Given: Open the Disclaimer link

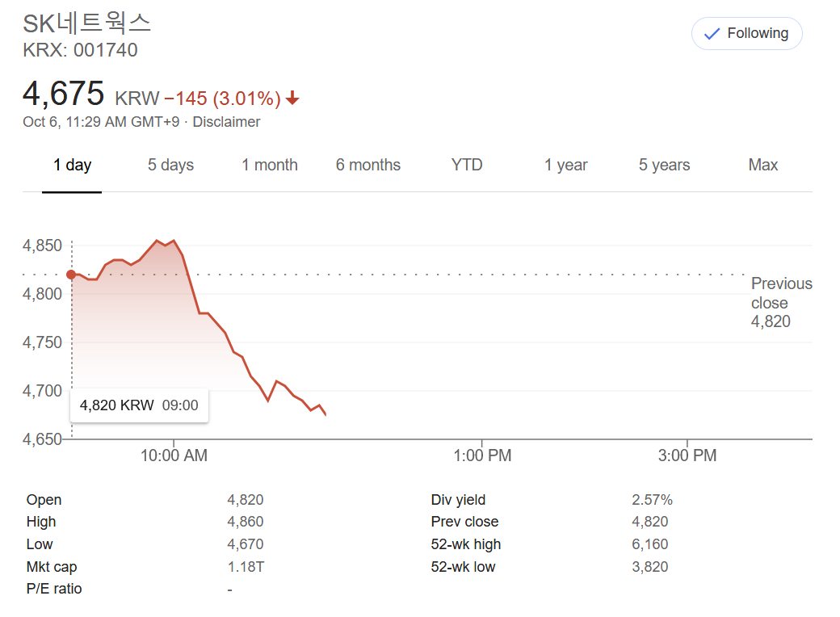Looking at the screenshot, I should click(226, 122).
